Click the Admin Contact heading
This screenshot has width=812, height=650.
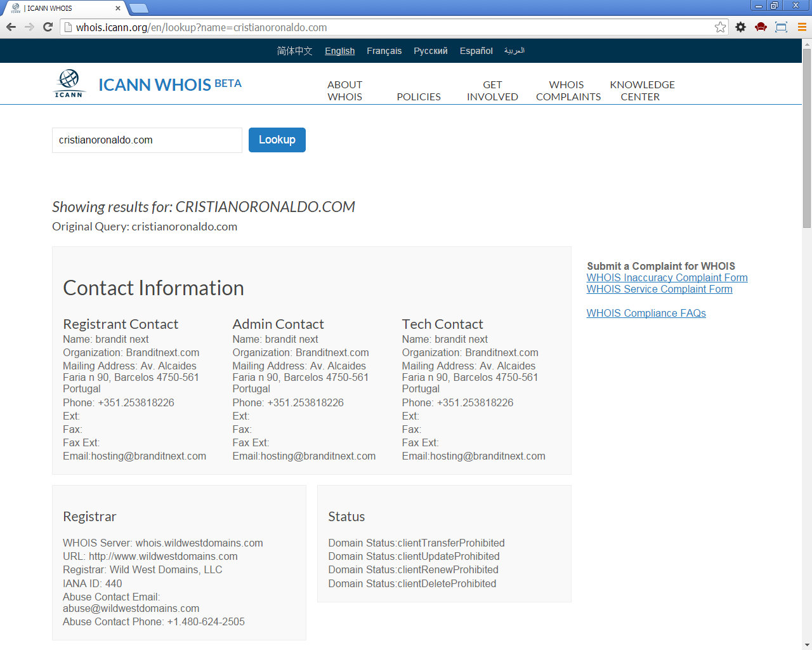point(278,324)
